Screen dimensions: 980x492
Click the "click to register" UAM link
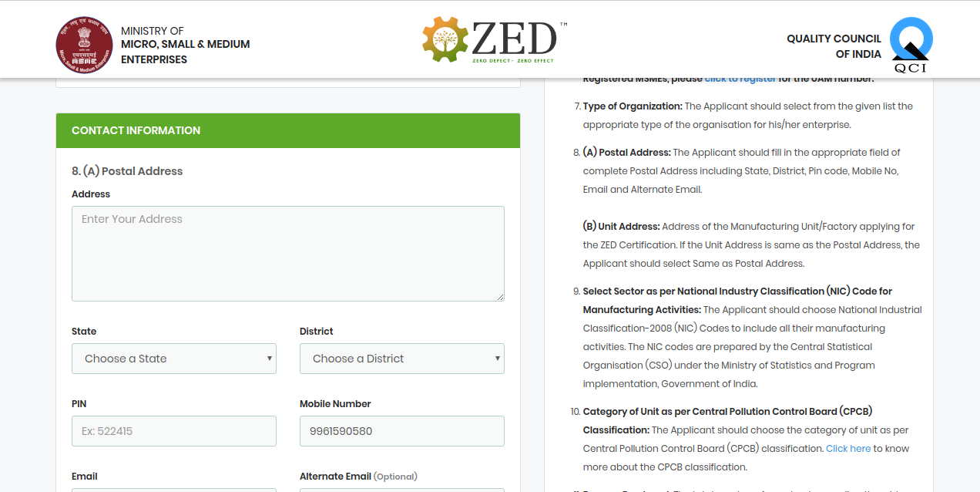click(740, 78)
